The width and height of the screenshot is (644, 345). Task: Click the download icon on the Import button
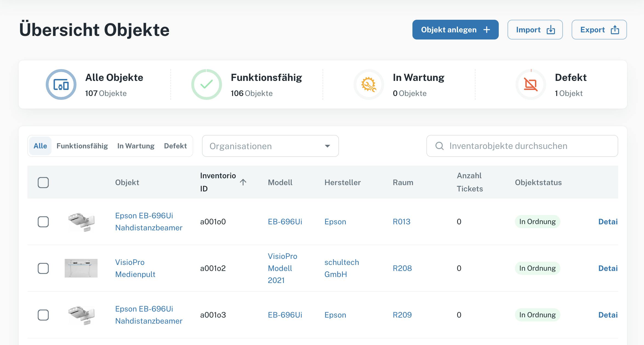pyautogui.click(x=551, y=30)
